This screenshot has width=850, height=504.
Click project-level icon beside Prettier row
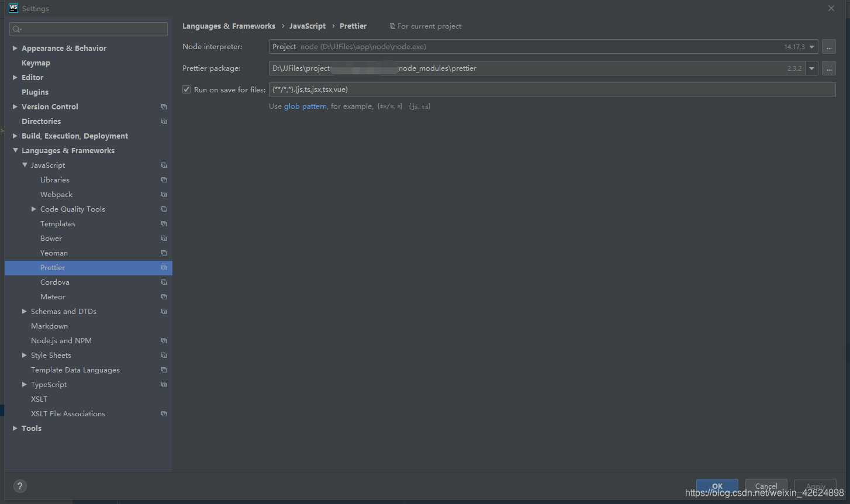164,268
